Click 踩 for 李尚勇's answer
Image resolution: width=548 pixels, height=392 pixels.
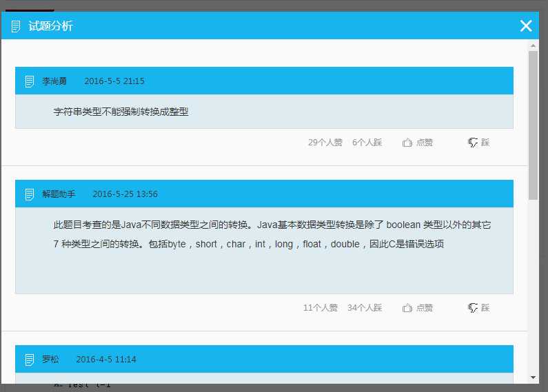(485, 143)
